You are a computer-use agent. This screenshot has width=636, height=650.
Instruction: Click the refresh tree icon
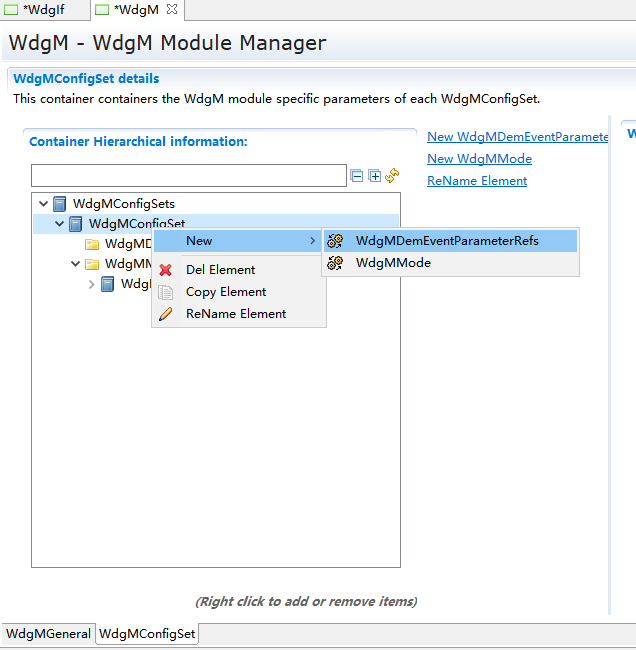click(x=392, y=176)
